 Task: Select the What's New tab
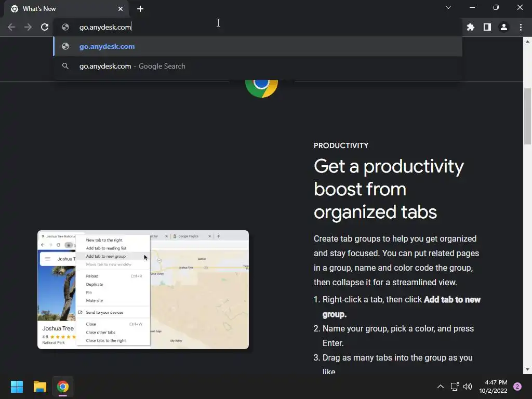[x=66, y=9]
